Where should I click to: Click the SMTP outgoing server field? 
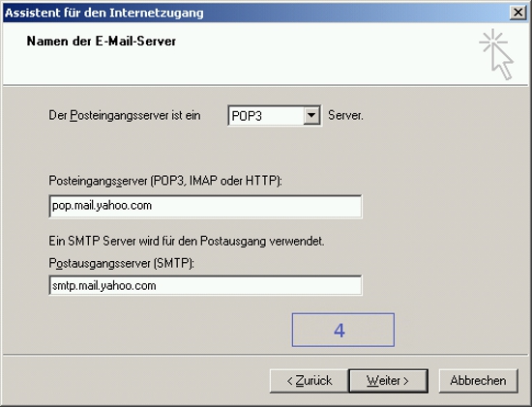point(206,285)
